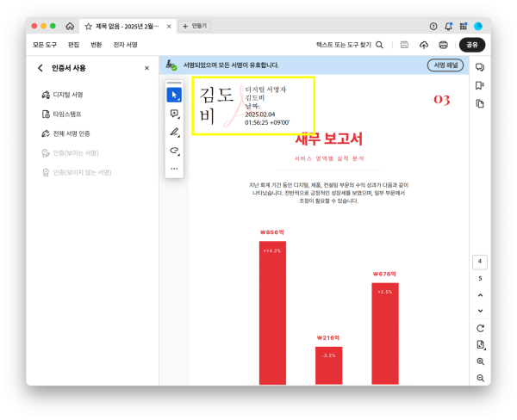The width and height of the screenshot is (517, 420).
Task: Open the user profile avatar
Action: coord(478,27)
